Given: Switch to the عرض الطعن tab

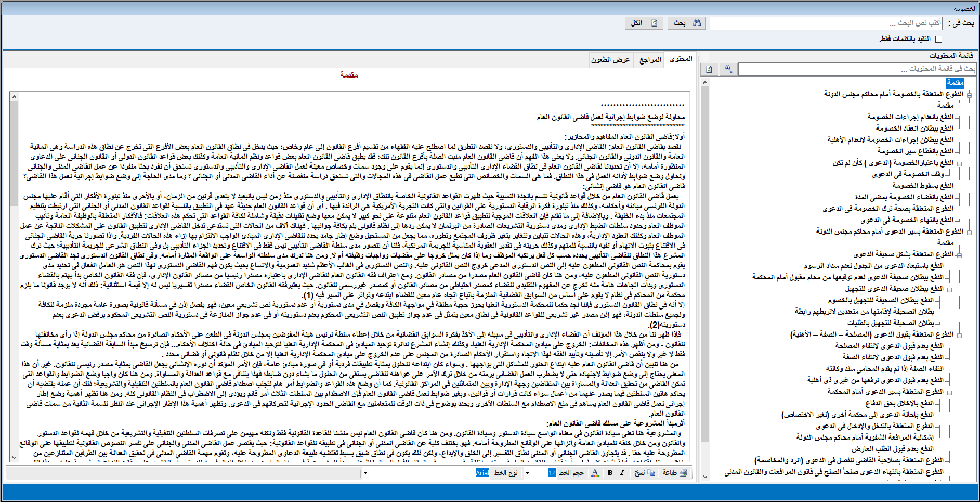Looking at the screenshot, I should (610, 59).
